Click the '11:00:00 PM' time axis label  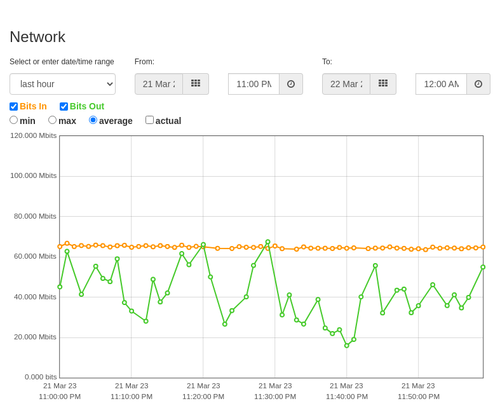60,397
